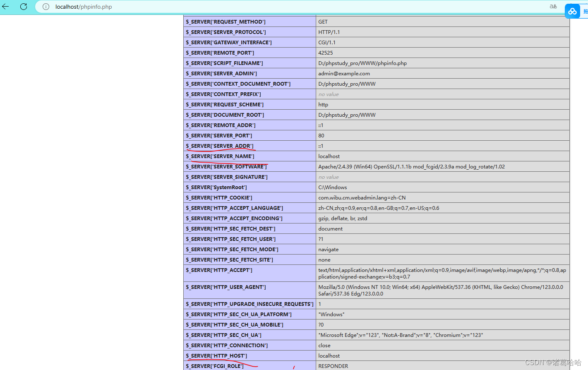Click $_SERVER['CONTEXT_DOCUMENT_ROOT'] label
588x370 pixels.
pyautogui.click(x=238, y=84)
